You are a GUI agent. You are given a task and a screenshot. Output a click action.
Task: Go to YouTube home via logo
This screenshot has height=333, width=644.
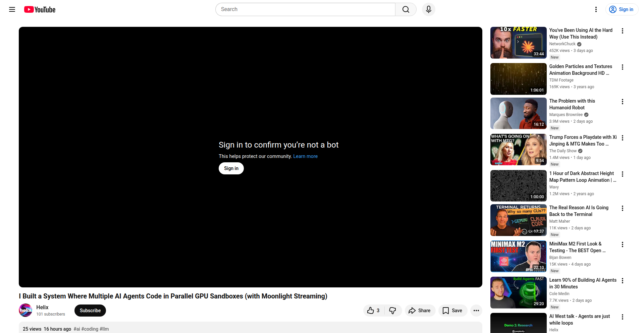[40, 9]
